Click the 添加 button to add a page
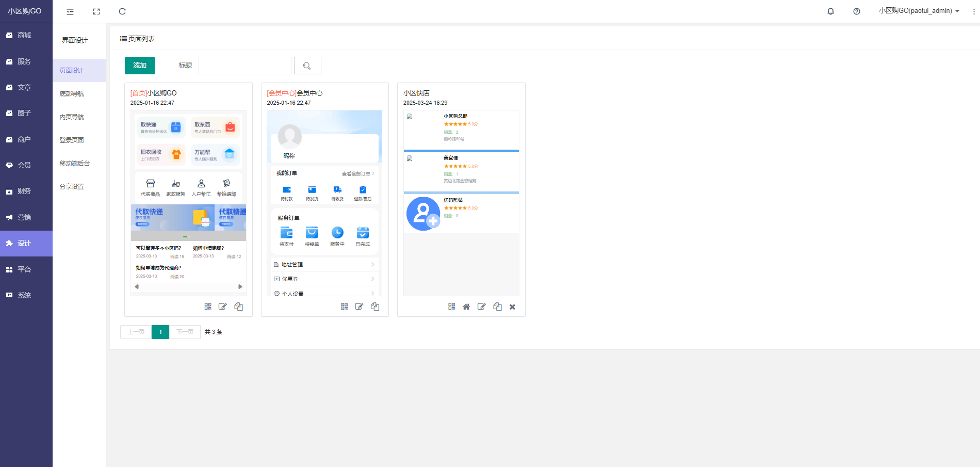 point(139,66)
